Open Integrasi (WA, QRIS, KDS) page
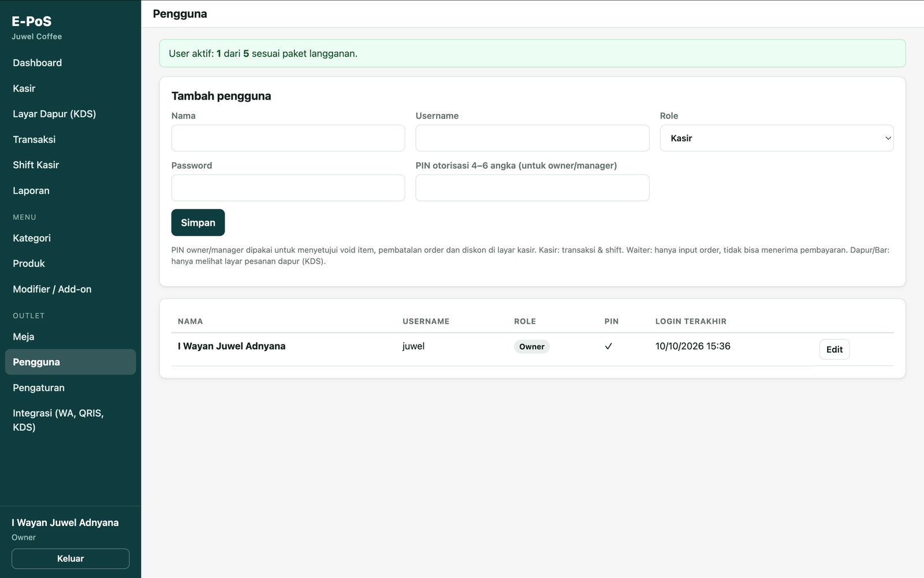This screenshot has width=924, height=578. (70, 420)
